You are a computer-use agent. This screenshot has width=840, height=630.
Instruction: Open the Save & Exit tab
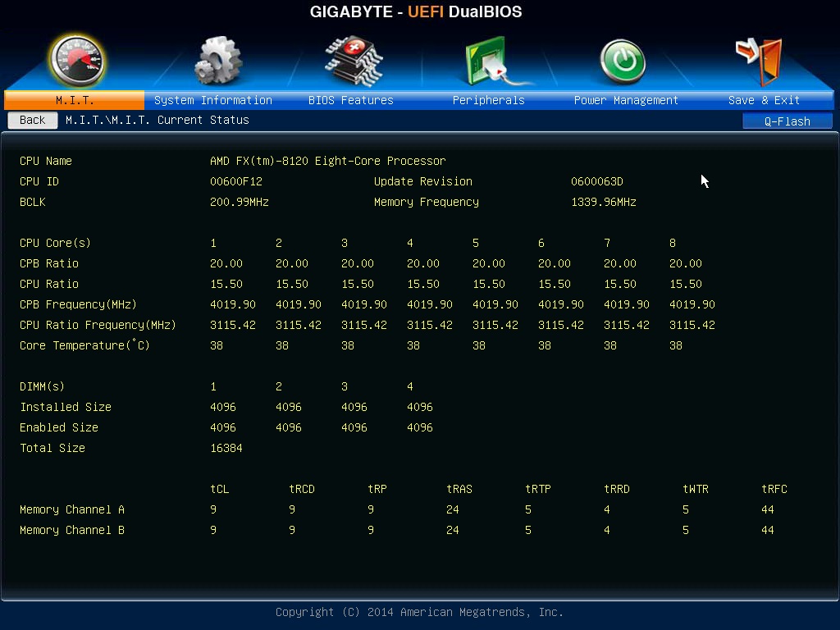pos(764,100)
